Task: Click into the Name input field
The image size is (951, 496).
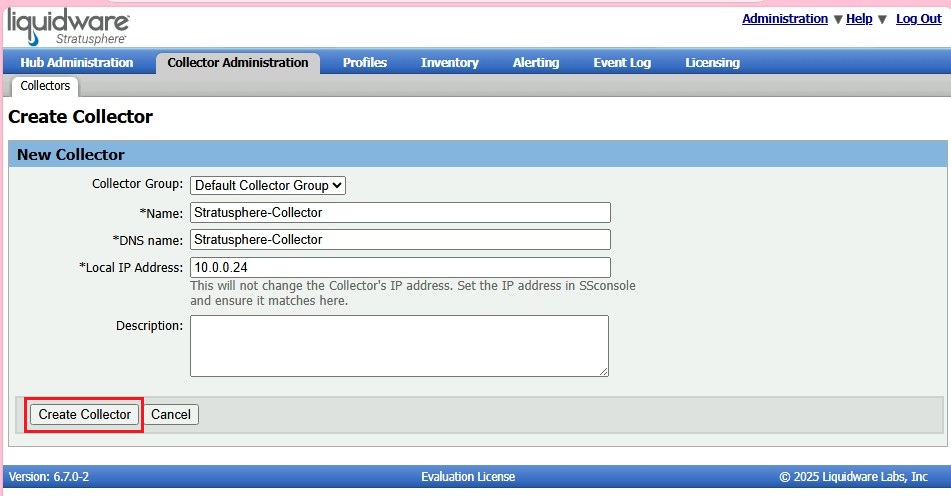Action: pyautogui.click(x=400, y=212)
